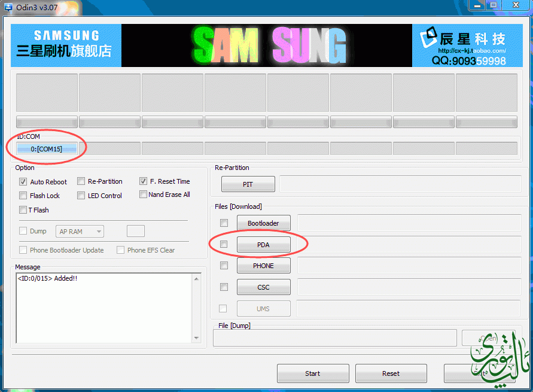Click the Odin3 title bar app icon
The image size is (533, 392).
8,7
